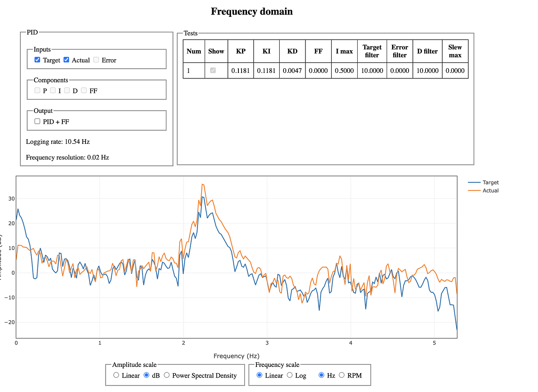The image size is (538, 392).
Task: Click the Target filter column header
Action: (372, 51)
